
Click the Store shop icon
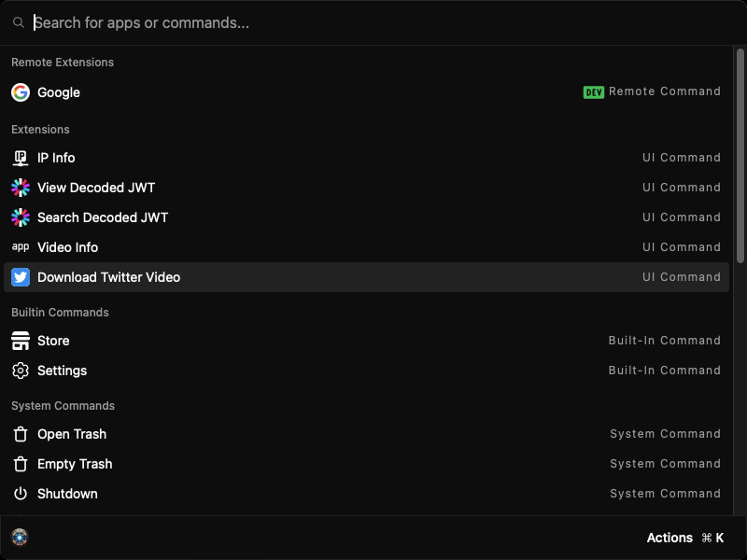click(x=21, y=341)
